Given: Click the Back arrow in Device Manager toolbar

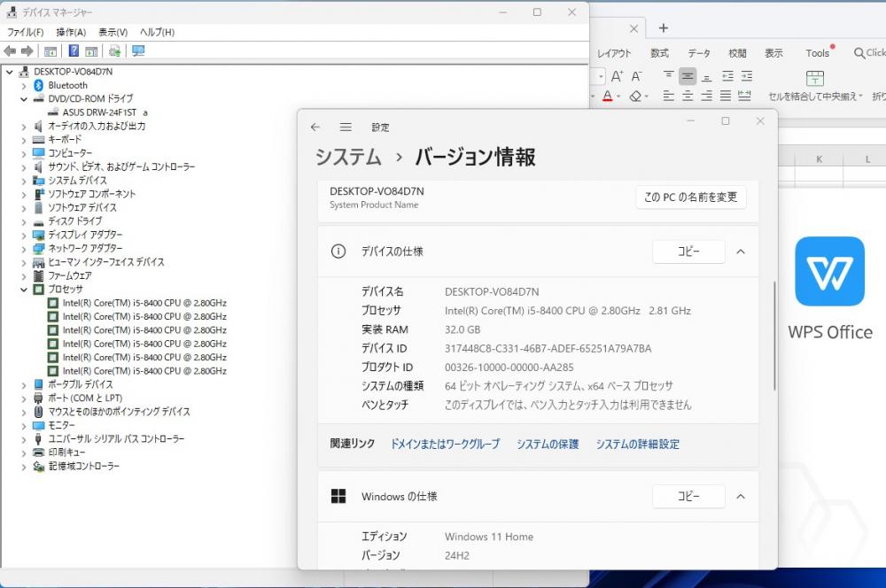Looking at the screenshot, I should [x=10, y=51].
